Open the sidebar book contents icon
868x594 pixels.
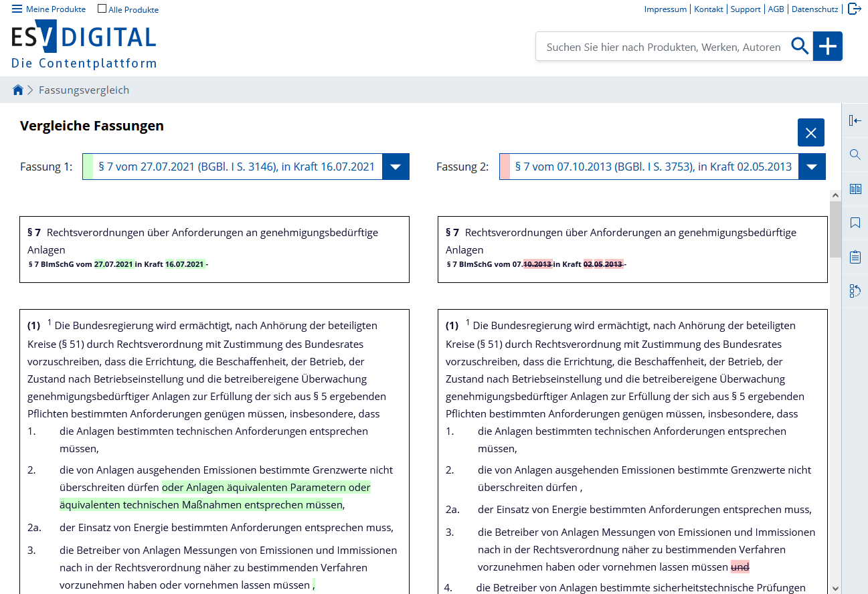pyautogui.click(x=855, y=189)
